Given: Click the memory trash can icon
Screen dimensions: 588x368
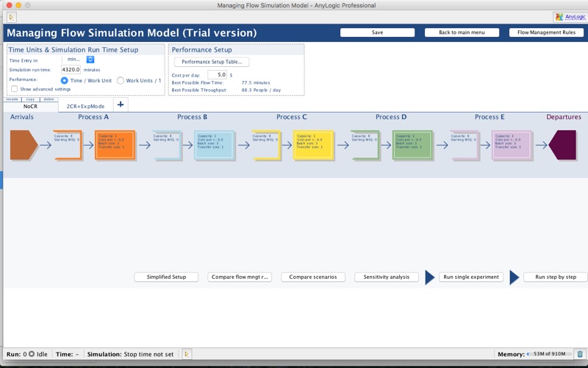Looking at the screenshot, I should coord(580,354).
